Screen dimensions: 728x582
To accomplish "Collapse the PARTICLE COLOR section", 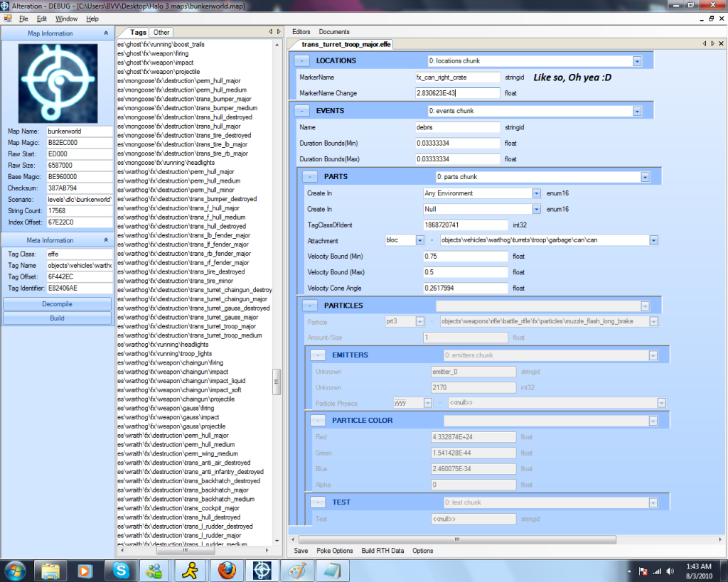I will [x=318, y=421].
